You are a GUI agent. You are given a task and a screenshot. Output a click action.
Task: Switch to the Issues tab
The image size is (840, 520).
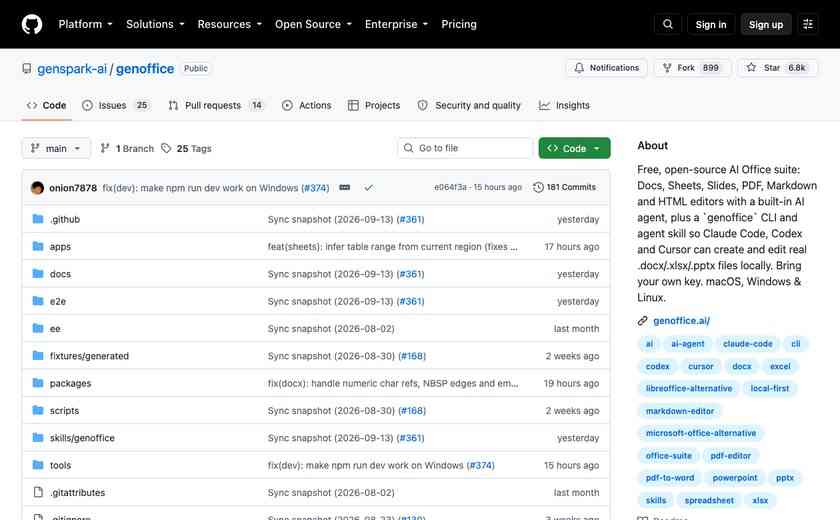pyautogui.click(x=115, y=105)
